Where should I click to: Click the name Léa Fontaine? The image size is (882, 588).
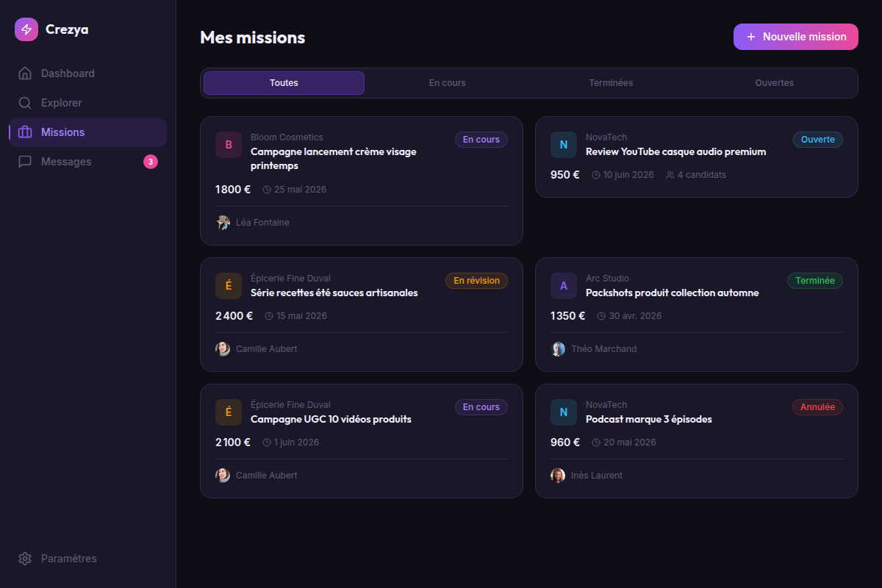point(262,223)
